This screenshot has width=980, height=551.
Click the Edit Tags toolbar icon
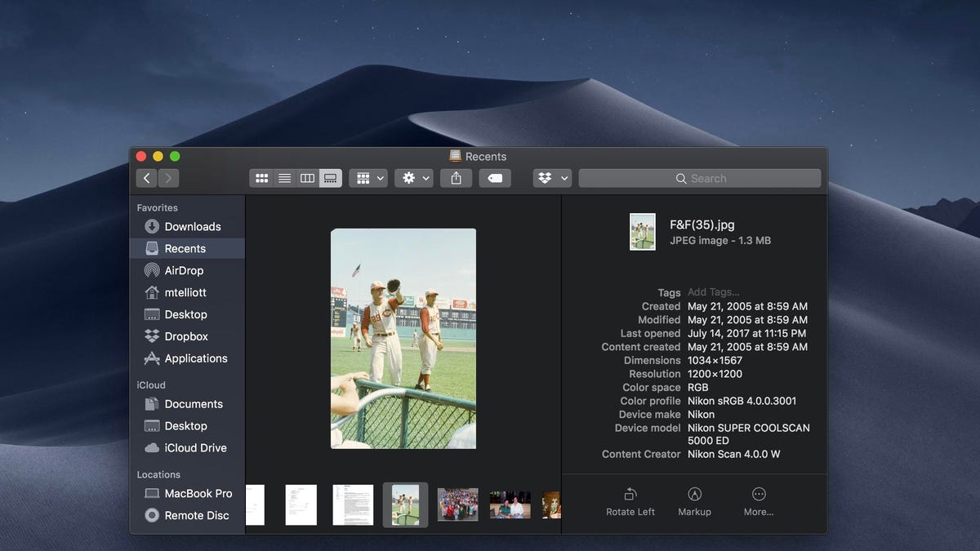tap(495, 178)
